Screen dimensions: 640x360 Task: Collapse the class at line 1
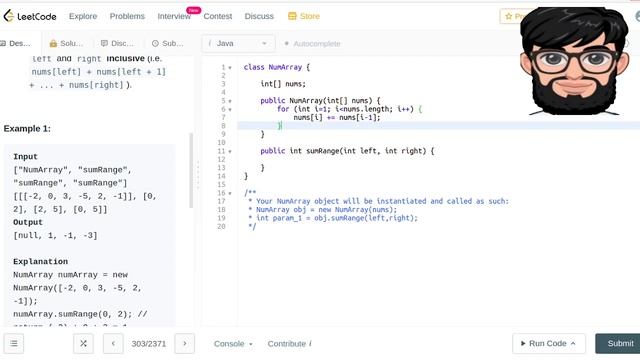click(x=230, y=67)
